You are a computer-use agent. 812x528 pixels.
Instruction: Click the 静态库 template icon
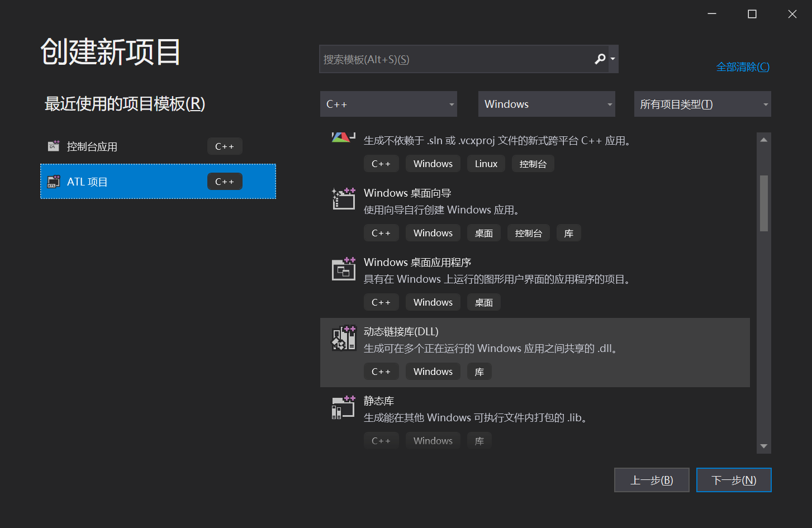coord(344,407)
